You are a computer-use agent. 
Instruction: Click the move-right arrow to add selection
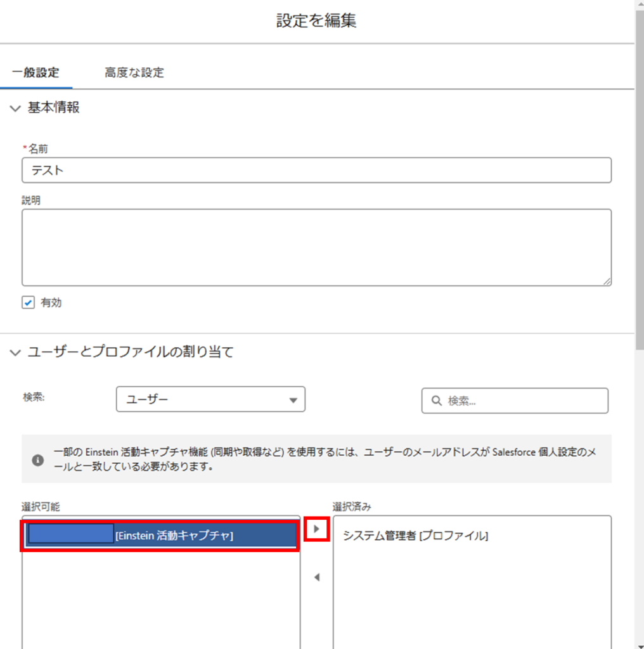(317, 529)
